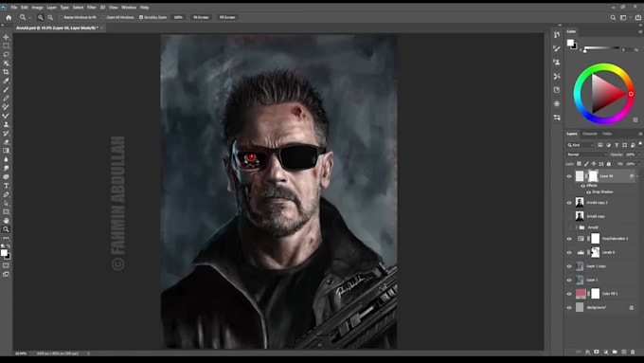Filter layers by type layers T icon
The height and width of the screenshot is (363, 644).
pyautogui.click(x=617, y=145)
